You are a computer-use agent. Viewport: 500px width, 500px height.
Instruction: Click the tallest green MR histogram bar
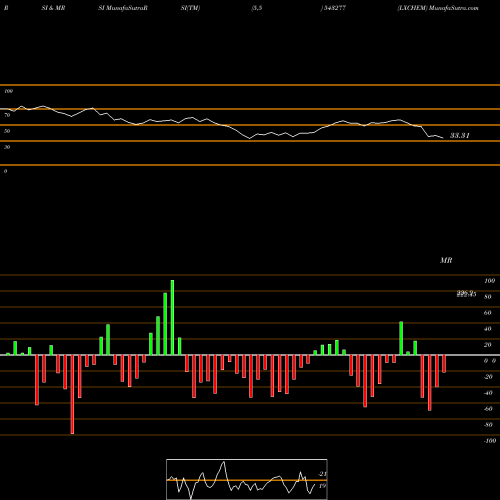click(x=172, y=317)
